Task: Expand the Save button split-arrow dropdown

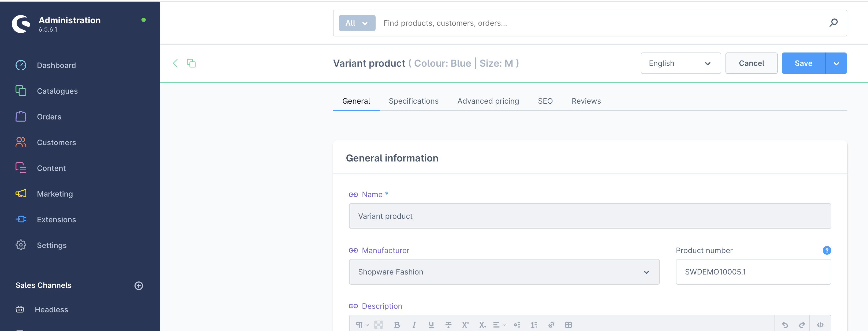Action: point(836,63)
